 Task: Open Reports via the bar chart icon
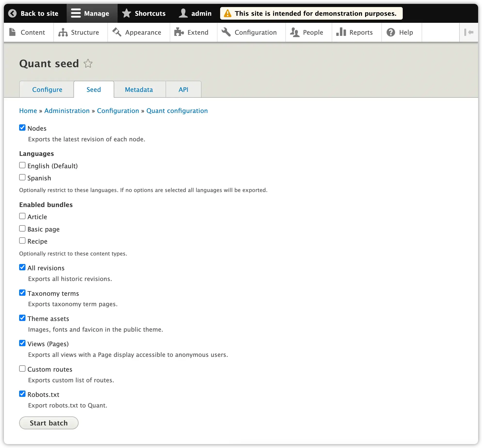(x=341, y=32)
